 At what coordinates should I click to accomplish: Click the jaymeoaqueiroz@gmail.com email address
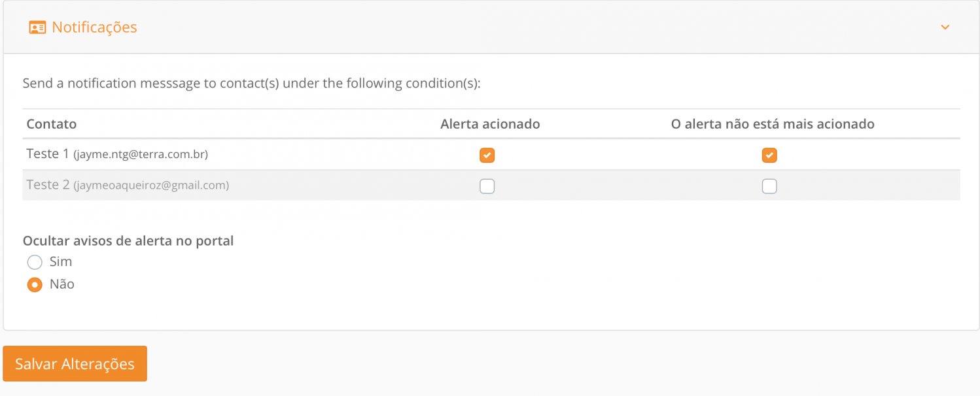tap(151, 186)
